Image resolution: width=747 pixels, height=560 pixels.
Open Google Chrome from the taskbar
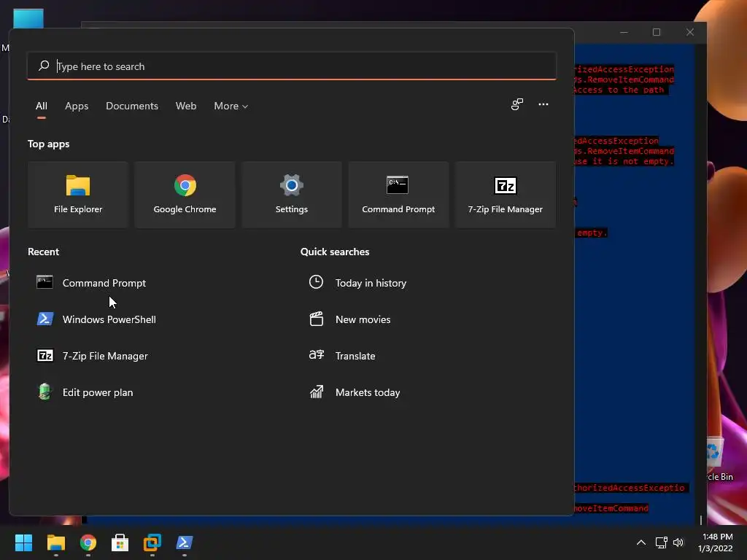88,542
